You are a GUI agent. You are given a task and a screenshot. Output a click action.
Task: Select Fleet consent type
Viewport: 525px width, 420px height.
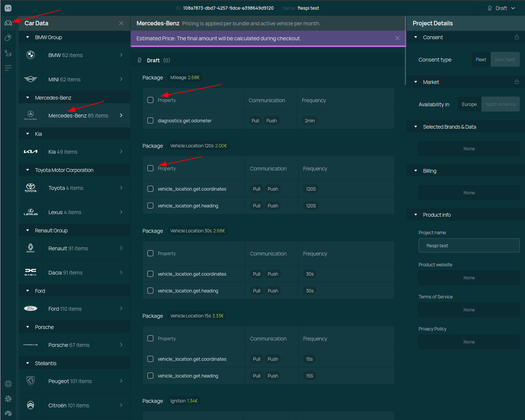(x=481, y=59)
